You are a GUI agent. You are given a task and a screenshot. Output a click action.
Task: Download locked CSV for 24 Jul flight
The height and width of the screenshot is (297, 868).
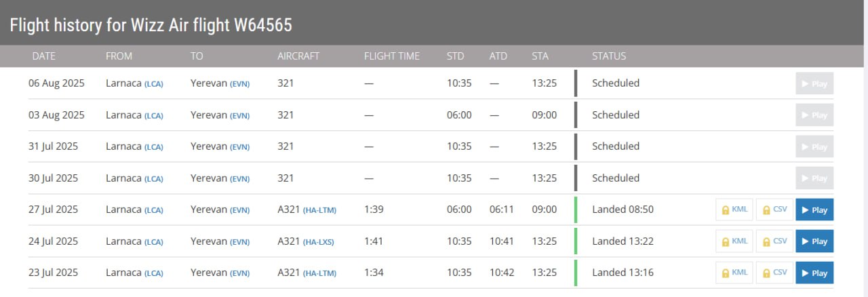point(774,241)
